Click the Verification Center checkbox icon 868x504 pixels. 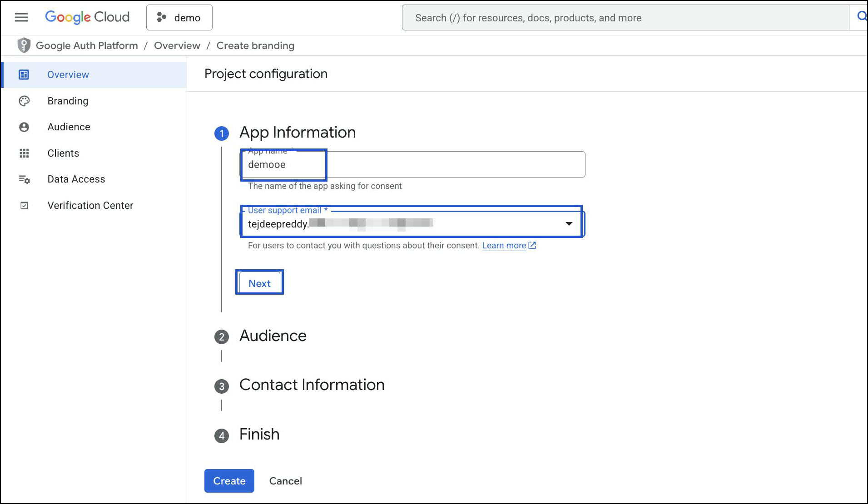coord(24,206)
